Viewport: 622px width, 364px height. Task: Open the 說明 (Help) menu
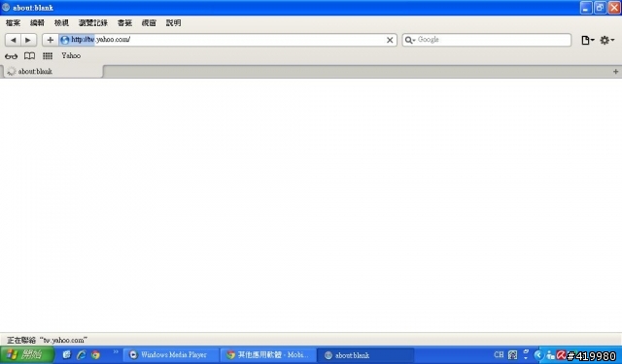point(173,23)
